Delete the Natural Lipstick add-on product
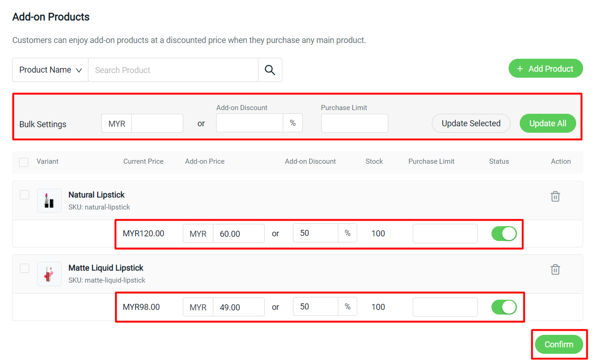The width and height of the screenshot is (597, 364). pyautogui.click(x=555, y=196)
